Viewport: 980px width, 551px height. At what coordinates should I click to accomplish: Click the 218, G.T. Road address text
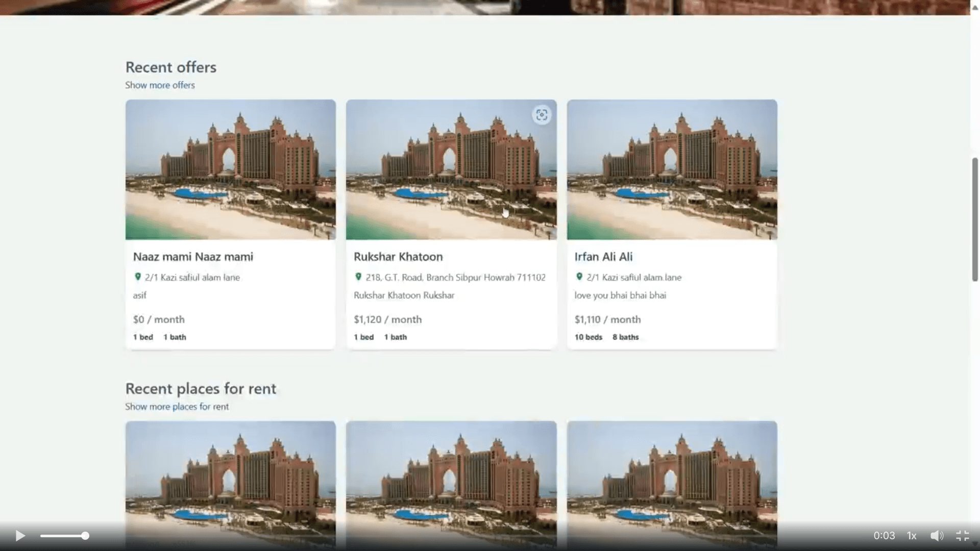pos(455,278)
